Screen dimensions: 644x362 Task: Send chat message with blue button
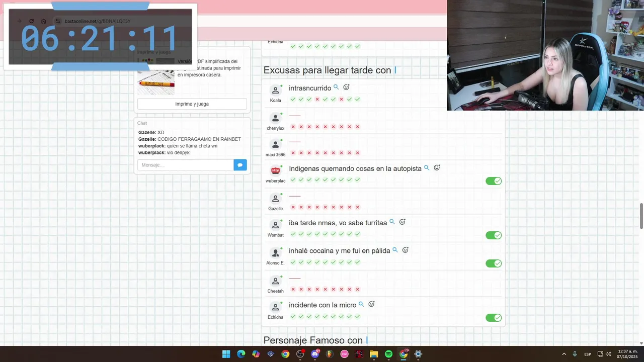(240, 165)
